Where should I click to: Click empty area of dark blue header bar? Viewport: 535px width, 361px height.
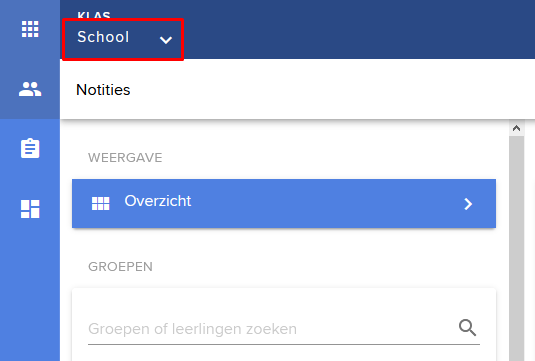358,29
